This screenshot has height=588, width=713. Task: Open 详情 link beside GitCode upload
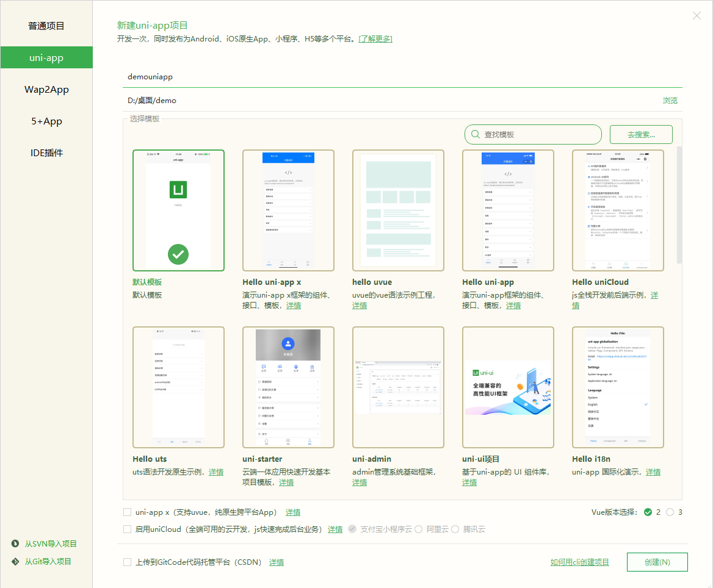click(277, 562)
